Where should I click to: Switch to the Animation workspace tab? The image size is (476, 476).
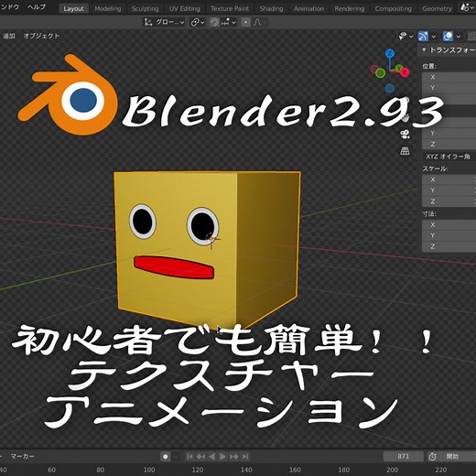(308, 8)
